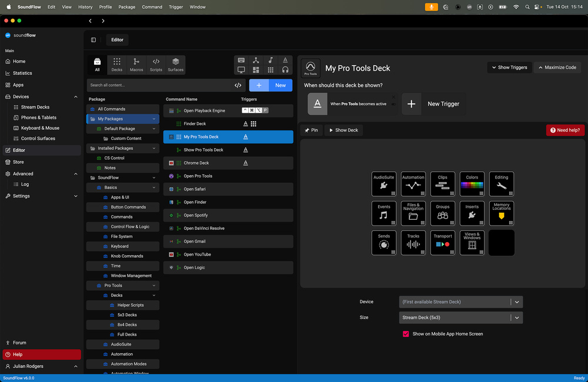Click the New Trigger button
This screenshot has height=382, width=588.
(434, 104)
